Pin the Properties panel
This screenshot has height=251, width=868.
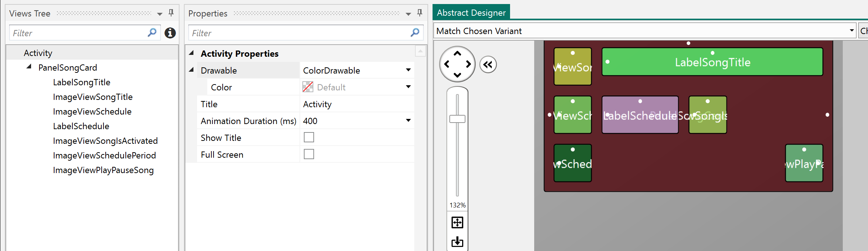420,13
